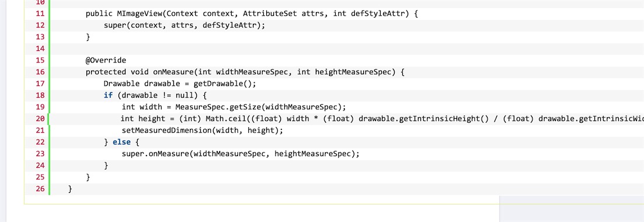Click line number 16 in gutter
644x222 pixels.
point(40,72)
